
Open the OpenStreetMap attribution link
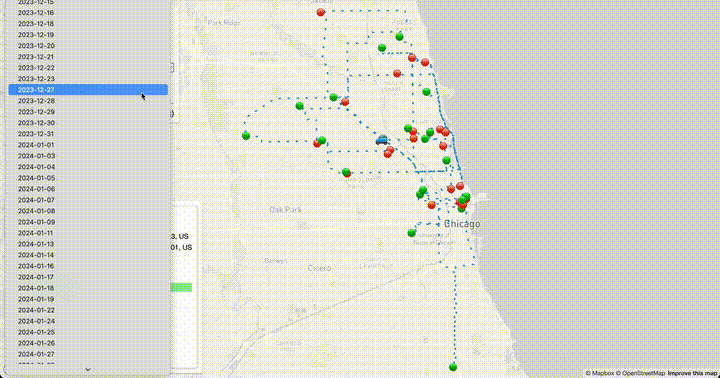640,373
